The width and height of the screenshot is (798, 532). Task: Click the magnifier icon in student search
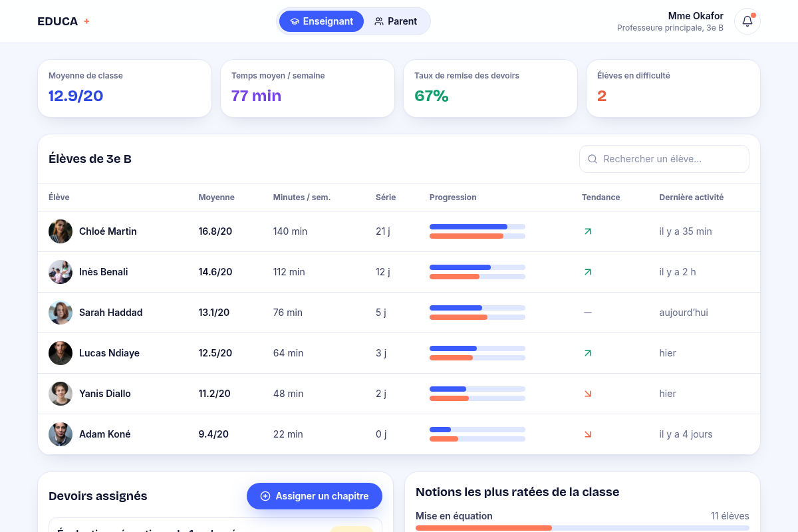(593, 159)
